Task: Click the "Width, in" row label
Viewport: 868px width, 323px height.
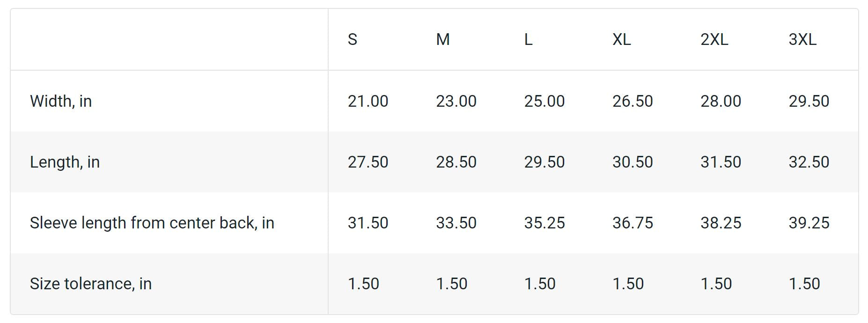Action: coord(61,101)
